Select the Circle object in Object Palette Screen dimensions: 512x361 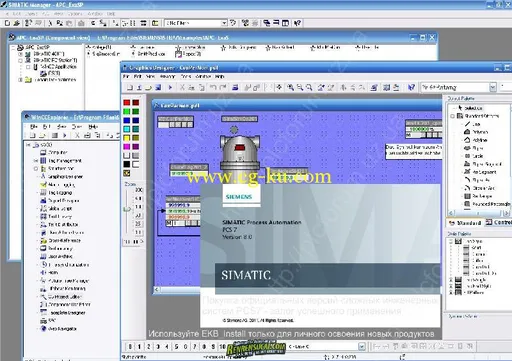click(474, 156)
